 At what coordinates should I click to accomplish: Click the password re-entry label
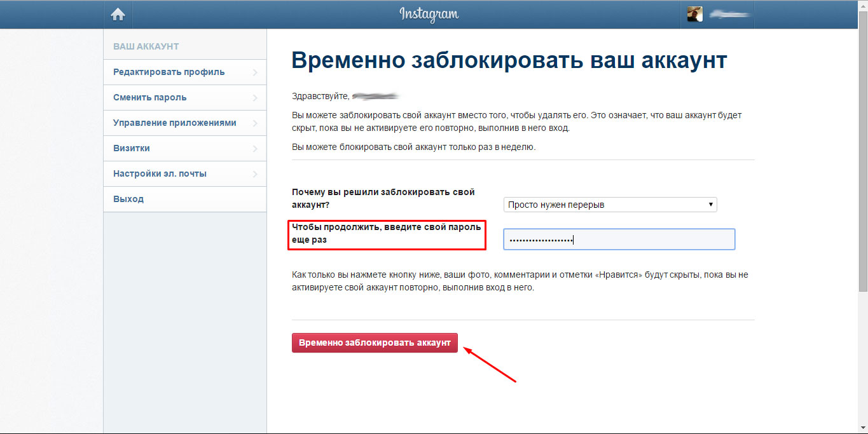pyautogui.click(x=386, y=234)
